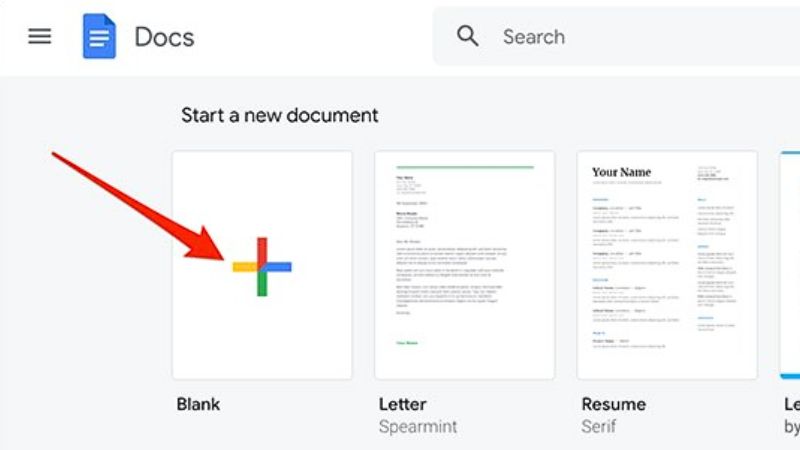Click the multicolored plus icon
The image size is (800, 450).
coord(262,267)
